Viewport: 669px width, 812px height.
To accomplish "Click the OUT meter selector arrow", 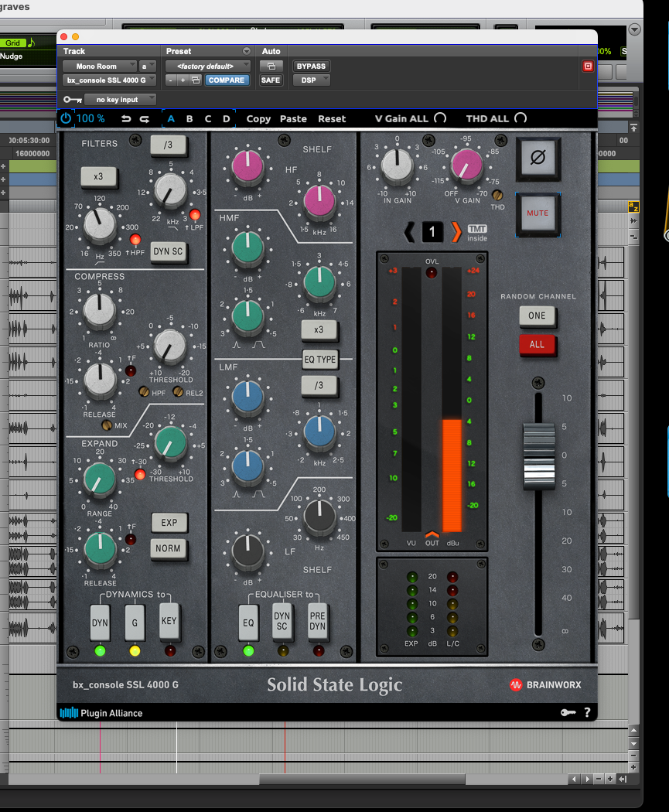I will pos(432,535).
